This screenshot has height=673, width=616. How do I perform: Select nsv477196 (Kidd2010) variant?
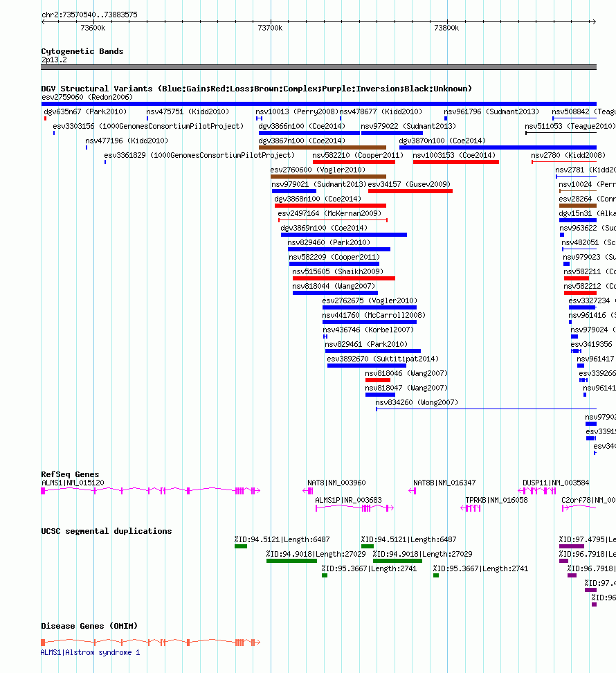coord(127,141)
